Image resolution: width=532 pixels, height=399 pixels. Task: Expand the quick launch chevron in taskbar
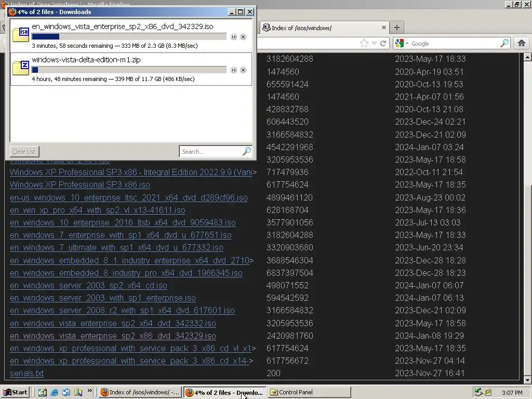(89, 391)
